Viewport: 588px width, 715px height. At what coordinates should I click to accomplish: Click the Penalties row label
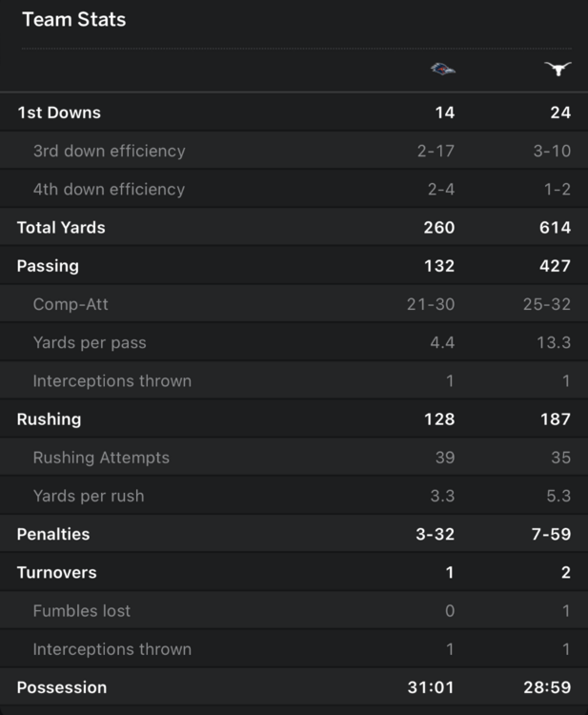(x=53, y=534)
